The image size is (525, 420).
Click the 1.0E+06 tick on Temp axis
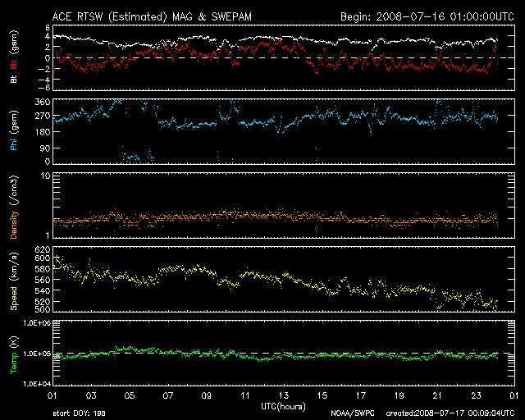coord(35,323)
